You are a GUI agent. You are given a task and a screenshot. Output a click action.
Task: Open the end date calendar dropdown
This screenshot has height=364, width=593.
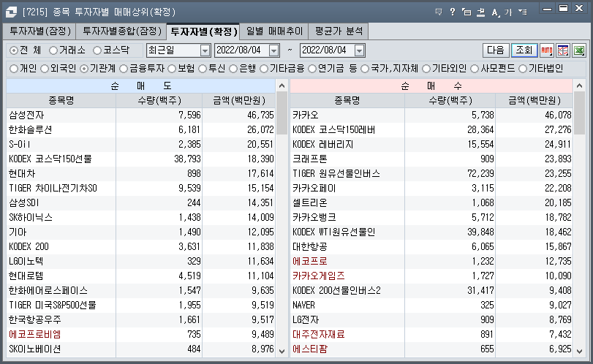359,50
